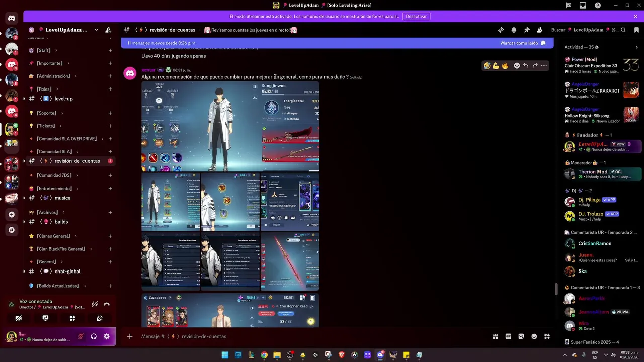Open the channel threads icon in header
644x362 pixels.
[501, 30]
